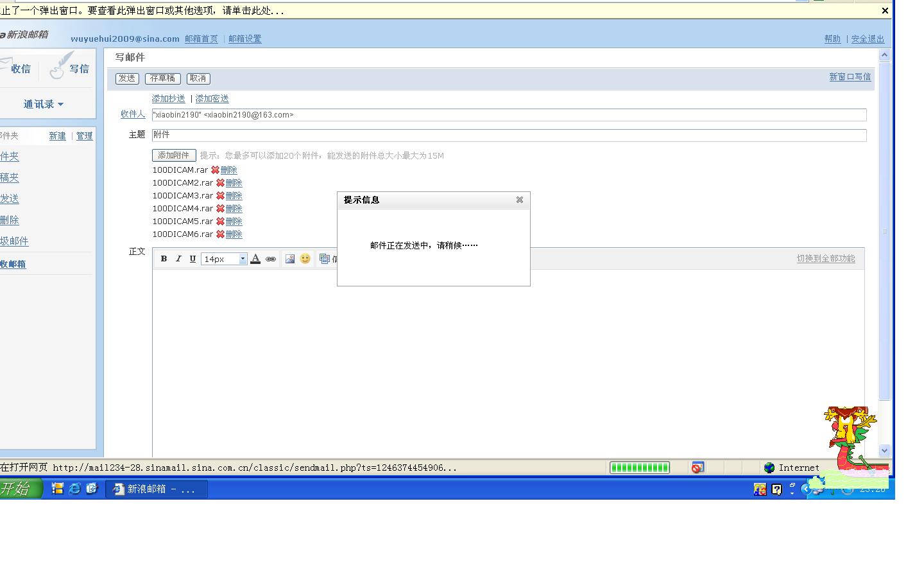The height and width of the screenshot is (578, 924).
Task: Open the 开始 Start menu
Action: [x=21, y=489]
